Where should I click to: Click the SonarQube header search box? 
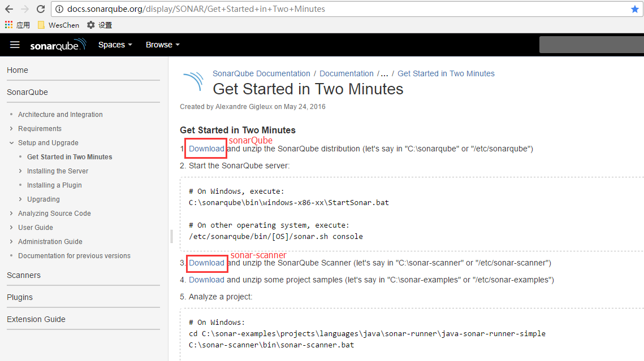[591, 45]
